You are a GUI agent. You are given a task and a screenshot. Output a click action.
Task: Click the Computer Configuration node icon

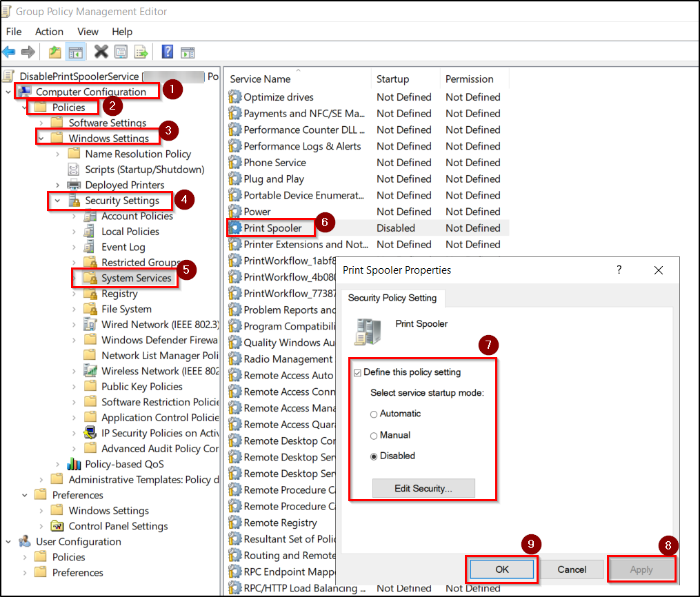click(25, 92)
